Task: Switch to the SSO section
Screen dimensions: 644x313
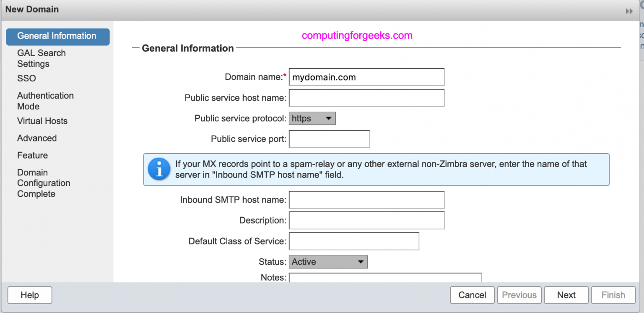Action: tap(26, 78)
